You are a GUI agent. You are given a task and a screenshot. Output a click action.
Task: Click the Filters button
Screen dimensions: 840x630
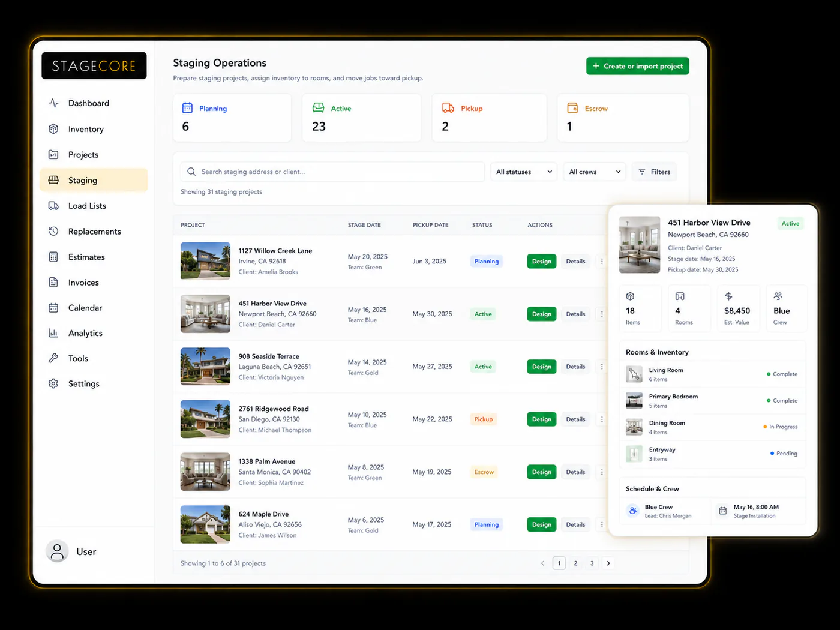click(654, 172)
